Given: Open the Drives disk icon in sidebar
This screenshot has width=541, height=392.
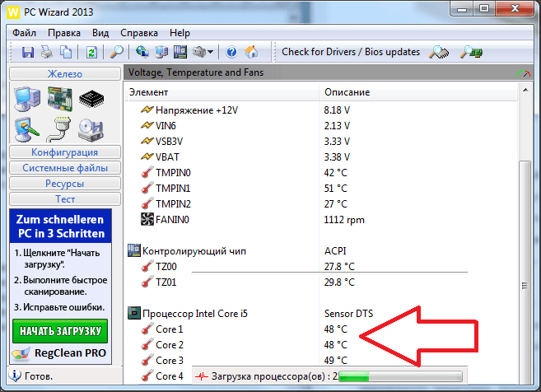Looking at the screenshot, I should pyautogui.click(x=91, y=128).
